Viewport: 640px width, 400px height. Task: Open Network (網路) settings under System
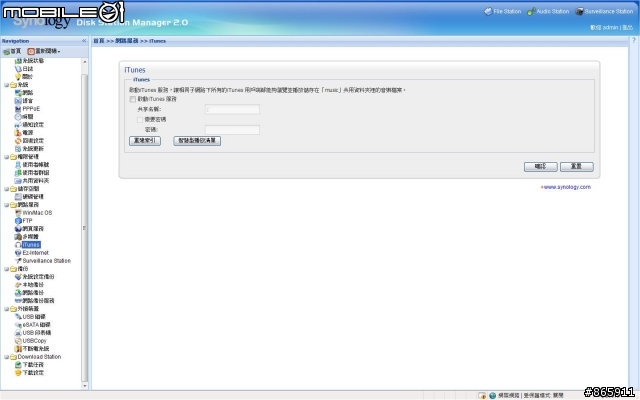coord(24,93)
